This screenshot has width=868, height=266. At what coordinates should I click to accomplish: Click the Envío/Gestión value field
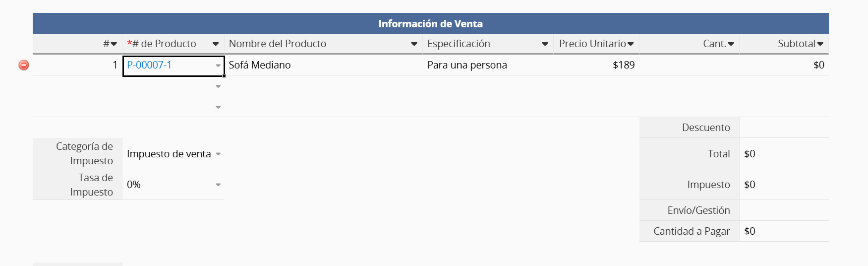coord(783,210)
